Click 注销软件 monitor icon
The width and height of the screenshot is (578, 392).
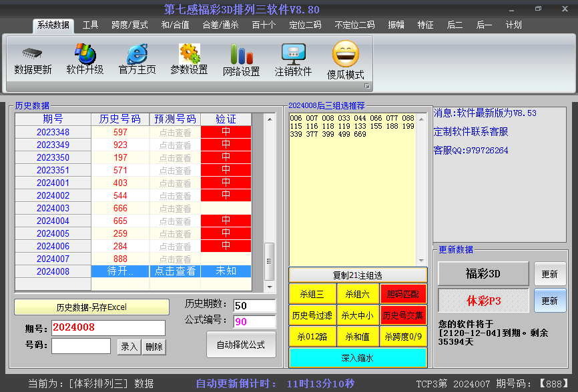[294, 54]
